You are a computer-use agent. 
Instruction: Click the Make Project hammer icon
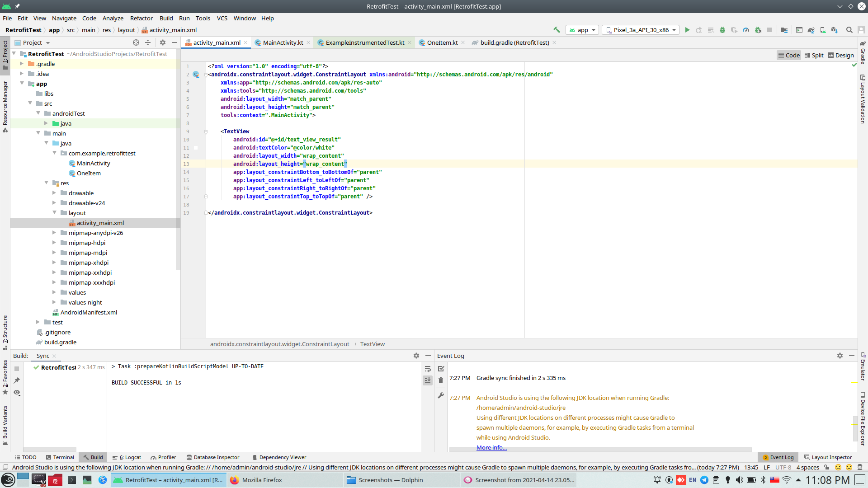tap(557, 30)
